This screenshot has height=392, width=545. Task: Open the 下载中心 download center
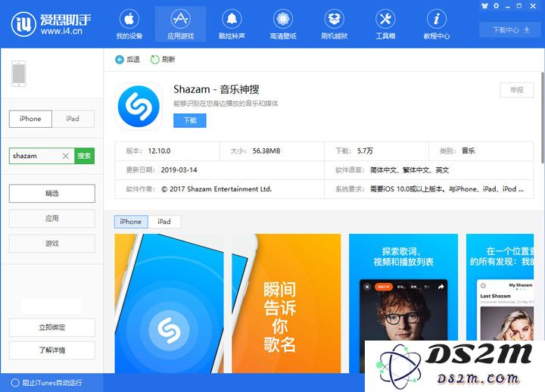pos(511,30)
